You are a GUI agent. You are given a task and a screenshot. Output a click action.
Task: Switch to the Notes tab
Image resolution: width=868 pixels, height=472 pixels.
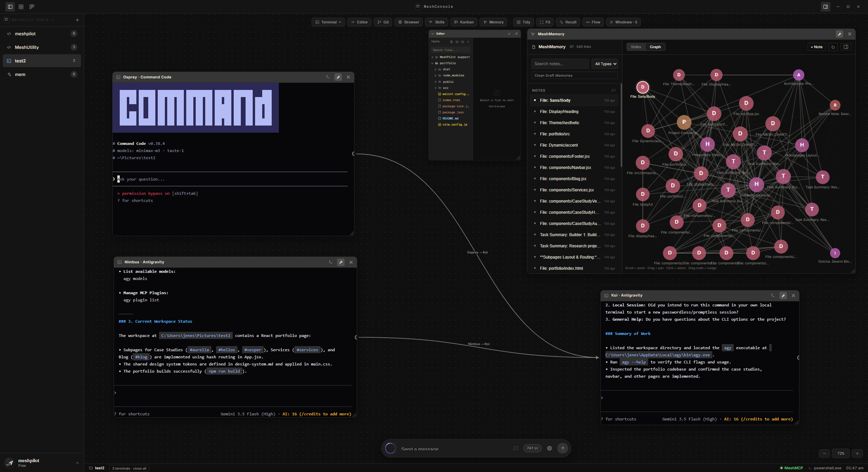636,47
